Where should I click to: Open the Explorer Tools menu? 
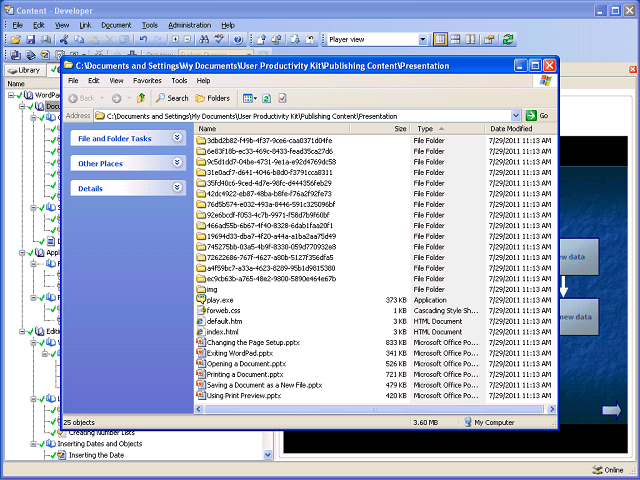[179, 80]
